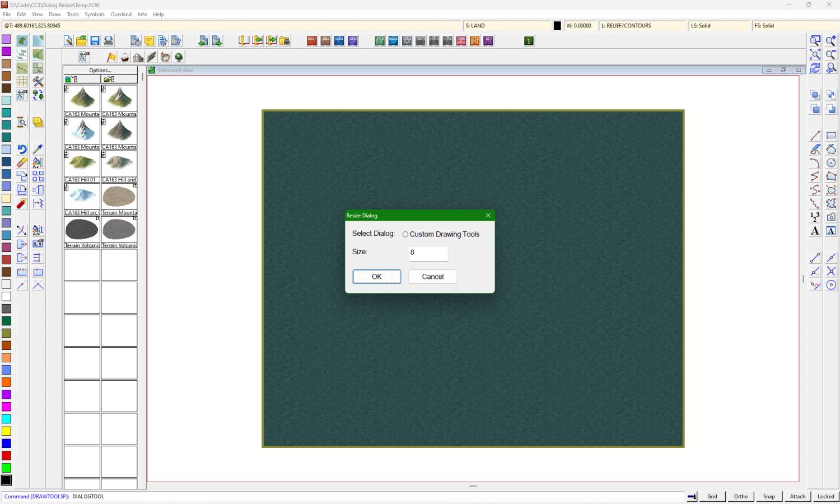
Task: Open the Symbols menu
Action: (95, 15)
